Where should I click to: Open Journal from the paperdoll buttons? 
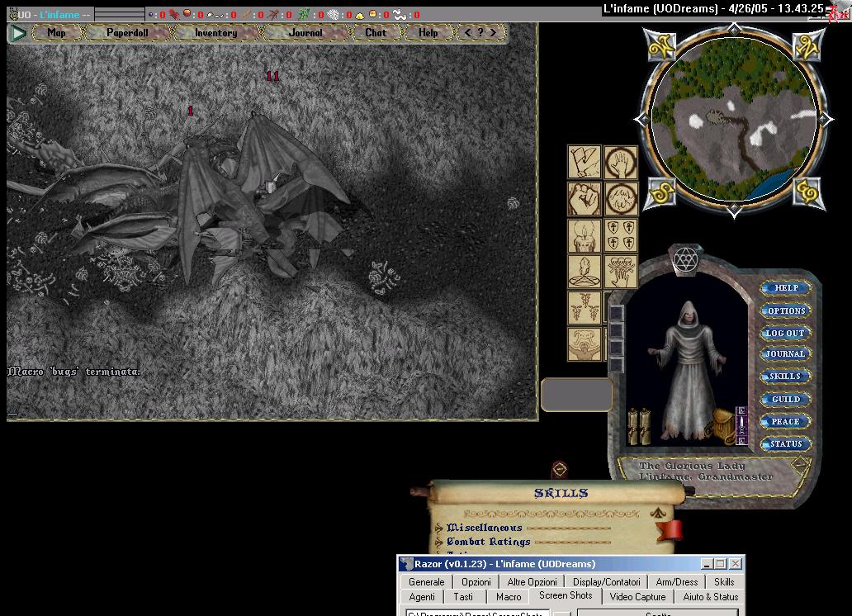point(785,354)
